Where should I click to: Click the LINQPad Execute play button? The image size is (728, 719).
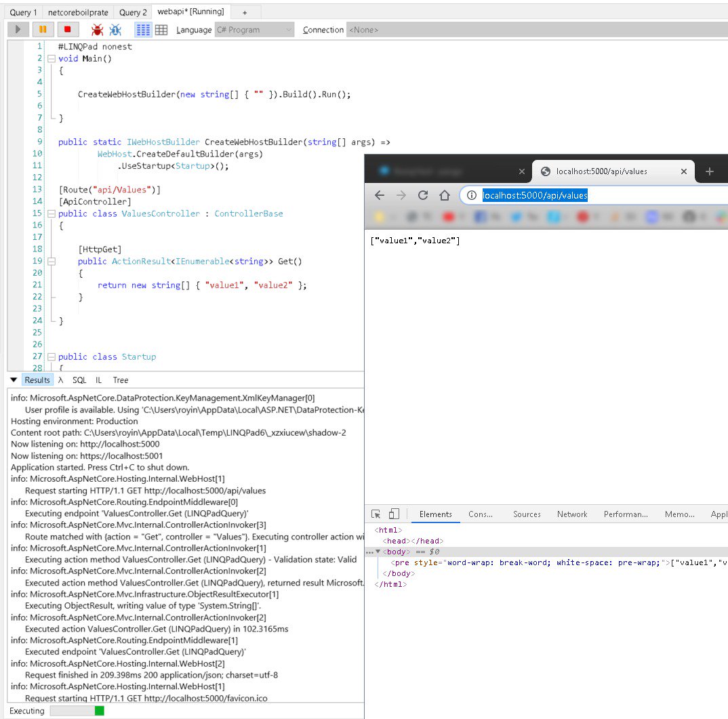(18, 30)
